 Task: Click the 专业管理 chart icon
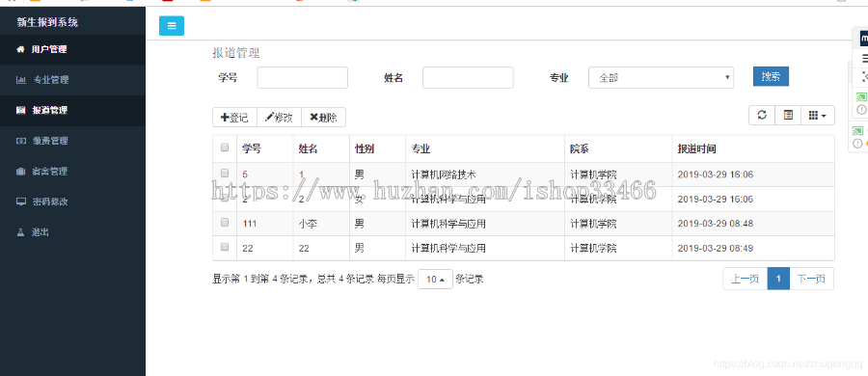point(21,80)
